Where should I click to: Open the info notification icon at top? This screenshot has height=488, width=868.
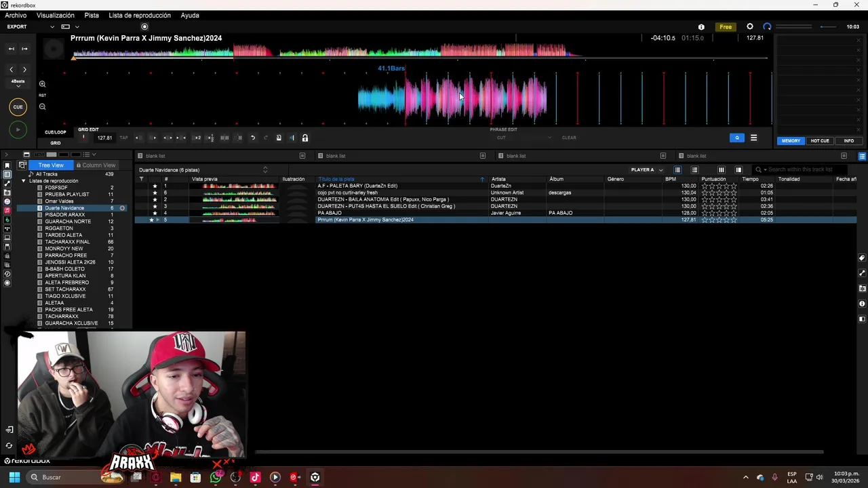click(701, 26)
